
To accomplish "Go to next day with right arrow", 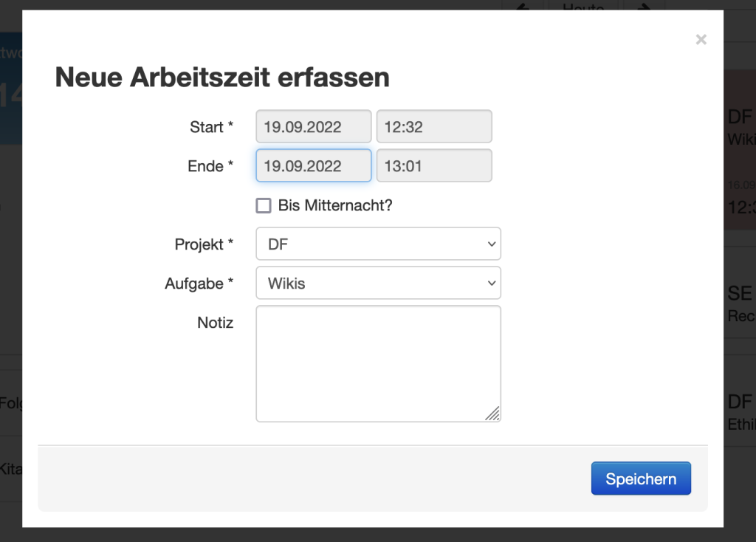I will (644, 6).
